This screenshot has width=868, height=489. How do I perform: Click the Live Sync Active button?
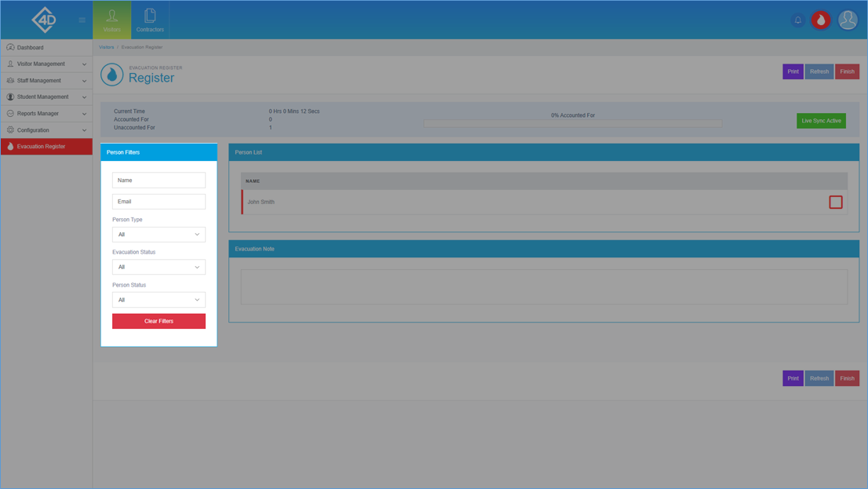(x=821, y=121)
